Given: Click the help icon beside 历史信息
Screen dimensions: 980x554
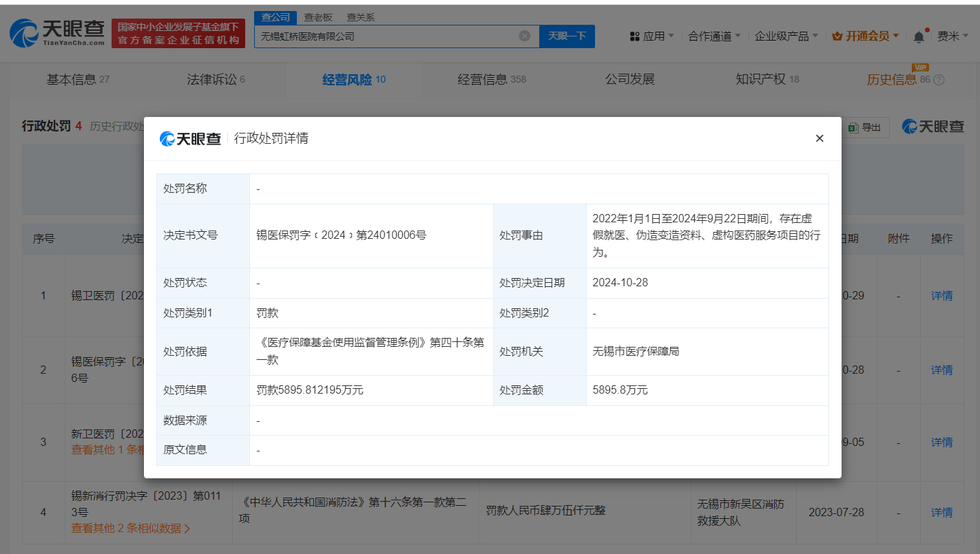Looking at the screenshot, I should pos(939,80).
